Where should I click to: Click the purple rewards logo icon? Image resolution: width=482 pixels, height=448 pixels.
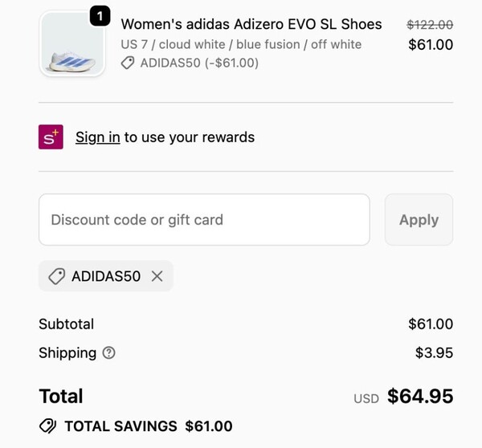(x=51, y=137)
